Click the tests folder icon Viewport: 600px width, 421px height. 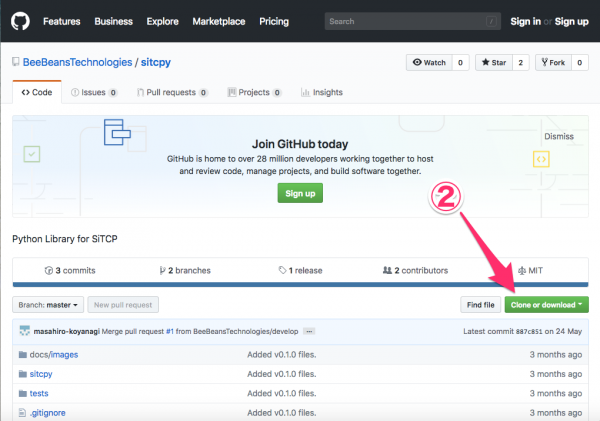pyautogui.click(x=22, y=393)
